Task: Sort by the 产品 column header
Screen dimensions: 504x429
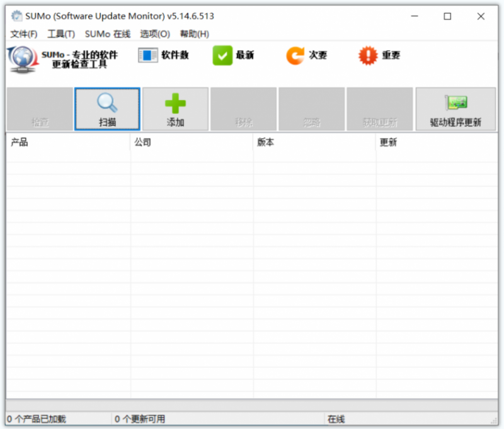Action: click(68, 142)
